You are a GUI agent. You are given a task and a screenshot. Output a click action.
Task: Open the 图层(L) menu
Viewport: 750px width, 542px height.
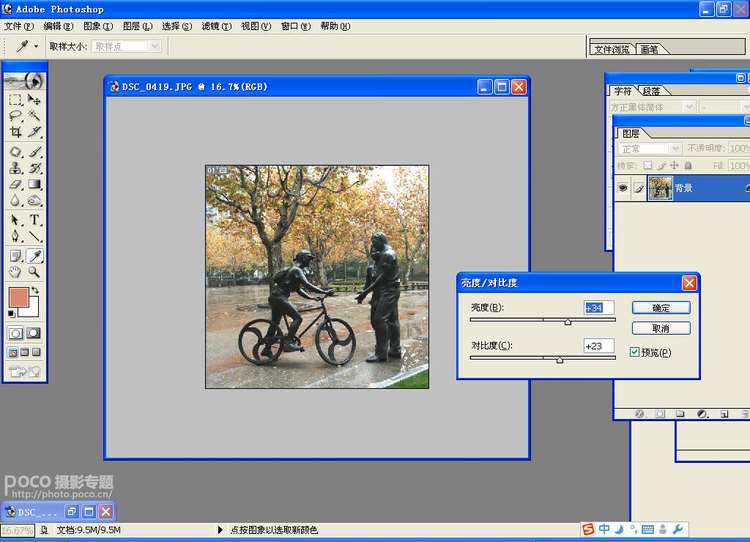[x=137, y=26]
